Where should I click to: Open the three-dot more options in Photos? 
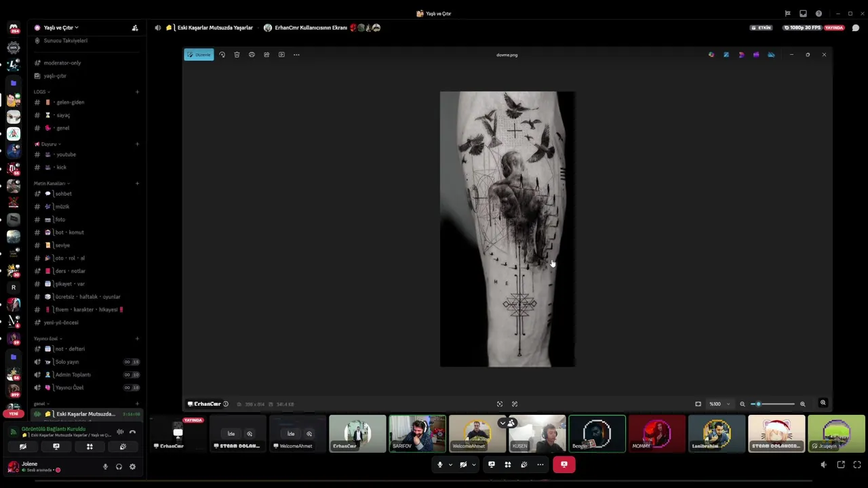(x=296, y=54)
